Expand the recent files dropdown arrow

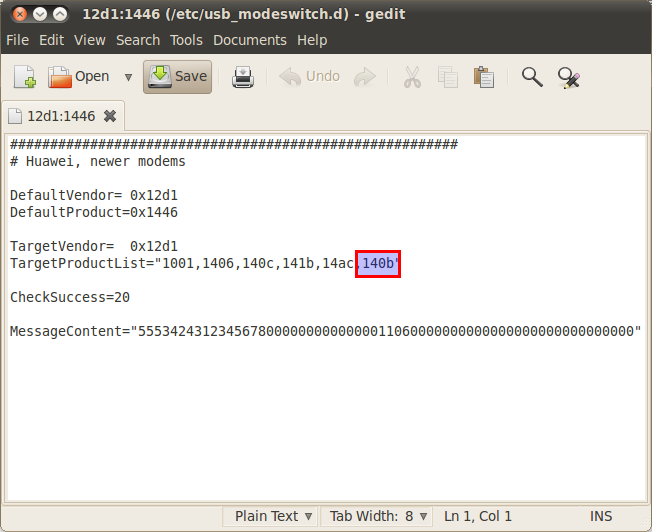pyautogui.click(x=128, y=77)
